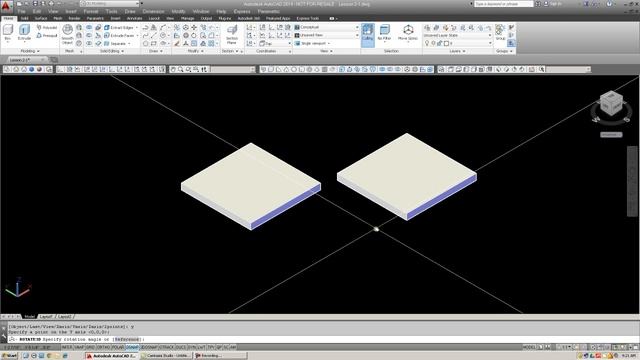The image size is (640, 360).
Task: Toggle 3DOSNAP in status bar
Action: 149,347
